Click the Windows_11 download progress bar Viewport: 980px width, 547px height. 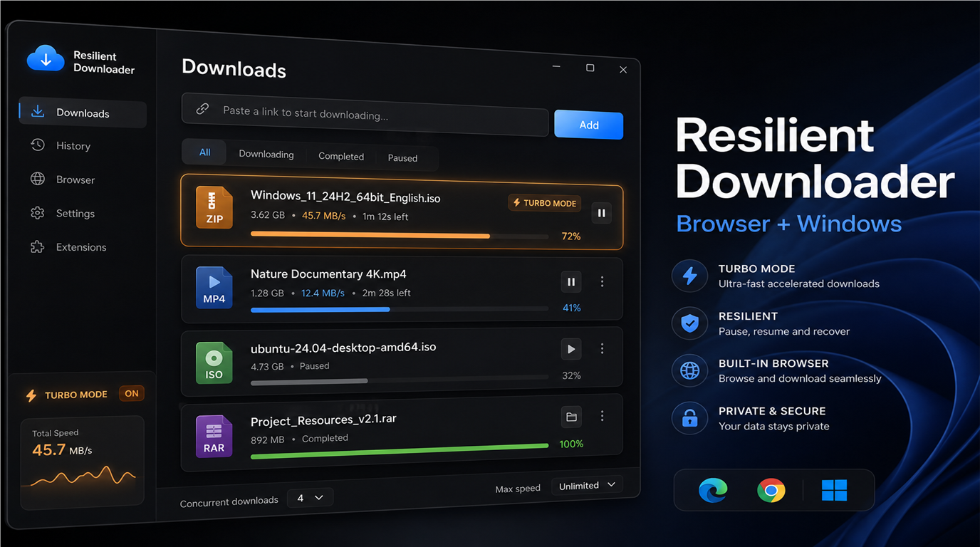(400, 234)
